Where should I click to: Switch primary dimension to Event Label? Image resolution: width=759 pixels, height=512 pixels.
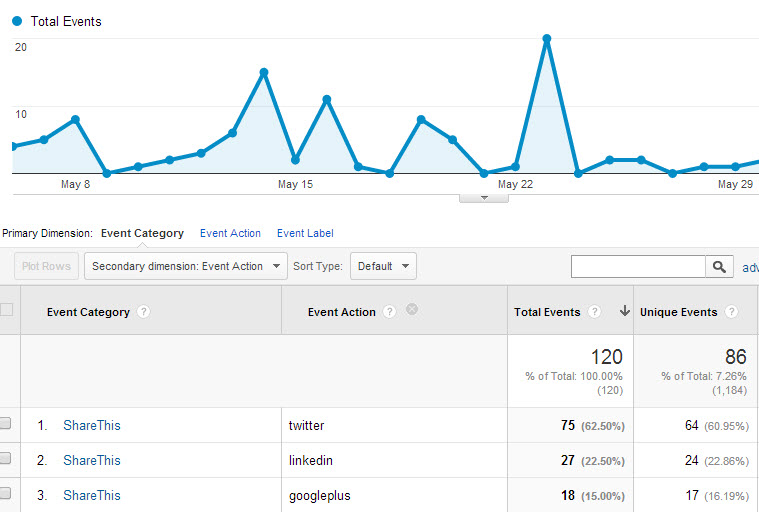(305, 233)
